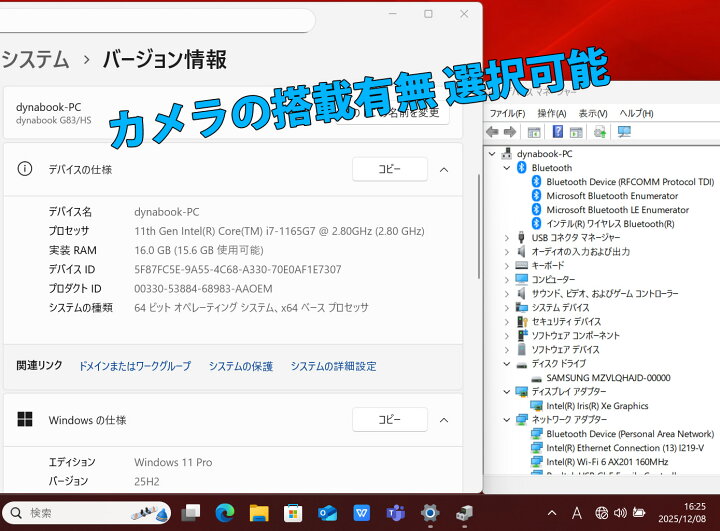Click the volume speaker icon in system tray
720x531 pixels.
coord(620,513)
